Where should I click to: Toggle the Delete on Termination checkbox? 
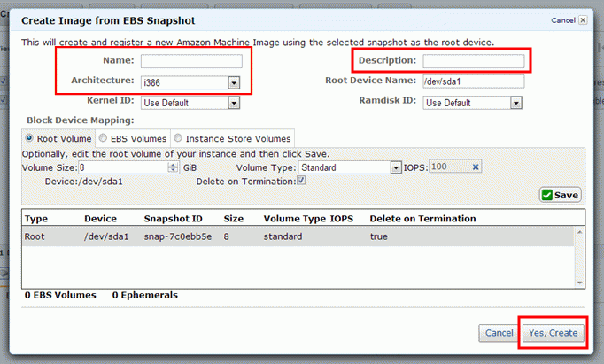click(x=301, y=181)
